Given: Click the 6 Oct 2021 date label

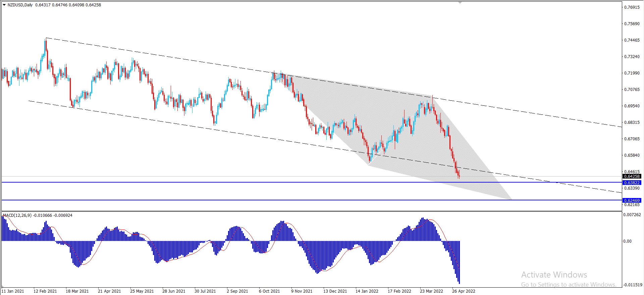Looking at the screenshot, I should pyautogui.click(x=269, y=291).
